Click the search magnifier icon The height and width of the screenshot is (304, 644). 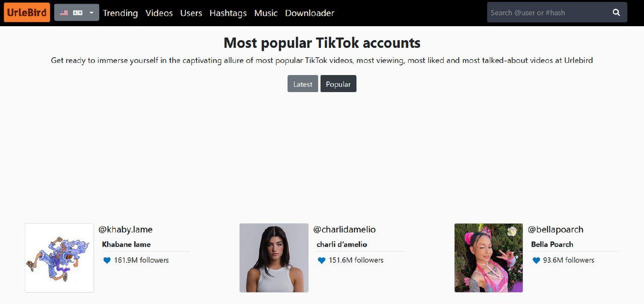point(616,13)
